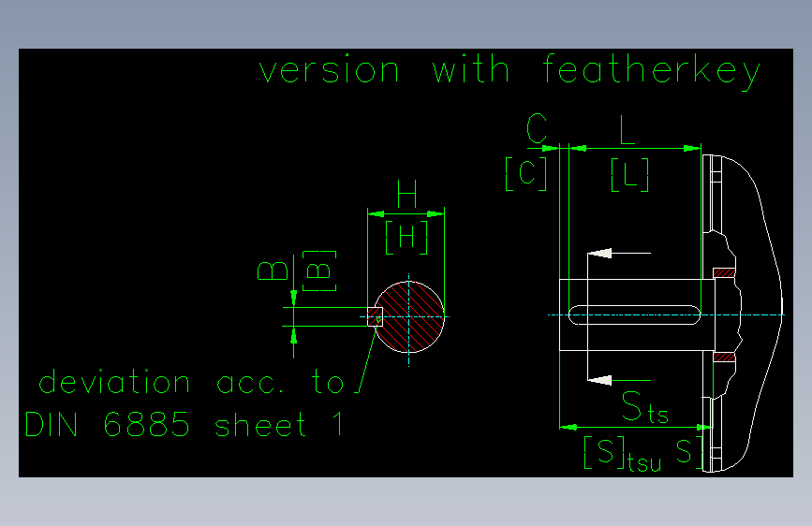The height and width of the screenshot is (526, 812).
Task: Click the bracketed "[L]" dimension label
Action: click(x=629, y=175)
